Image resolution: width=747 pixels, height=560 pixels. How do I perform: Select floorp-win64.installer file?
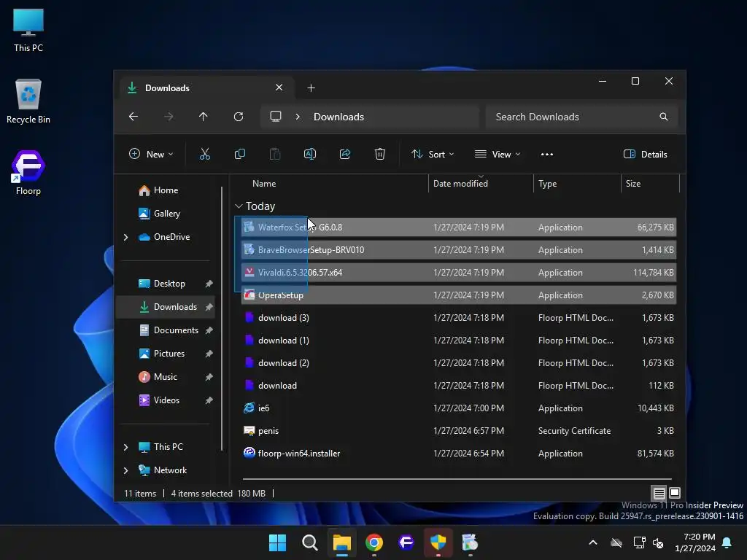point(458,454)
